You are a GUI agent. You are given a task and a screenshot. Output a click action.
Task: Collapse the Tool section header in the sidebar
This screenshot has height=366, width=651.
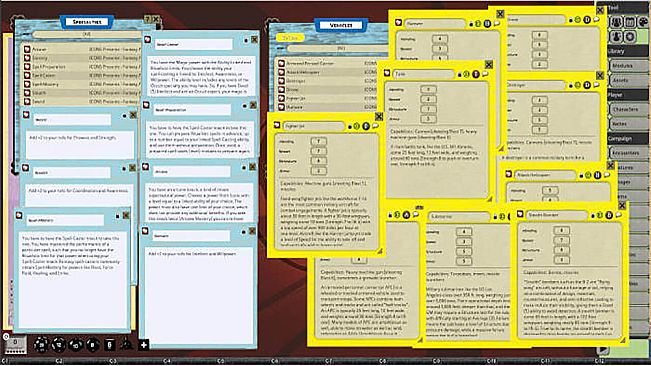pyautogui.click(x=628, y=7)
